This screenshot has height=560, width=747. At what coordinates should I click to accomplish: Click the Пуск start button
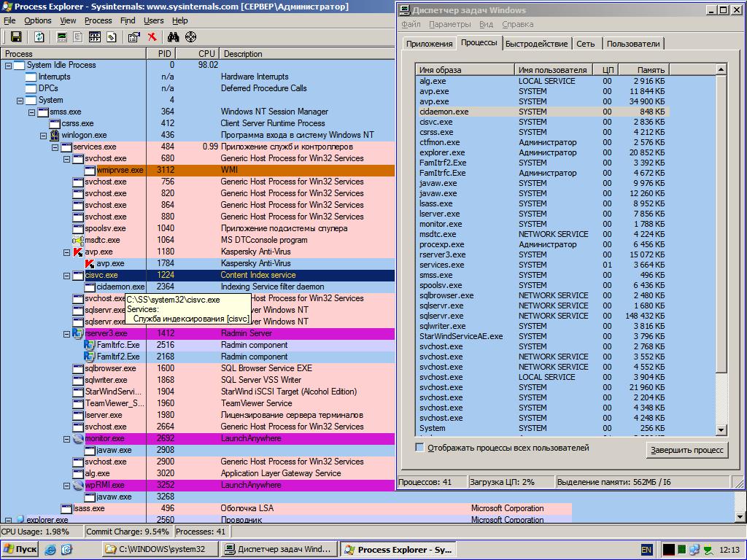click(20, 550)
